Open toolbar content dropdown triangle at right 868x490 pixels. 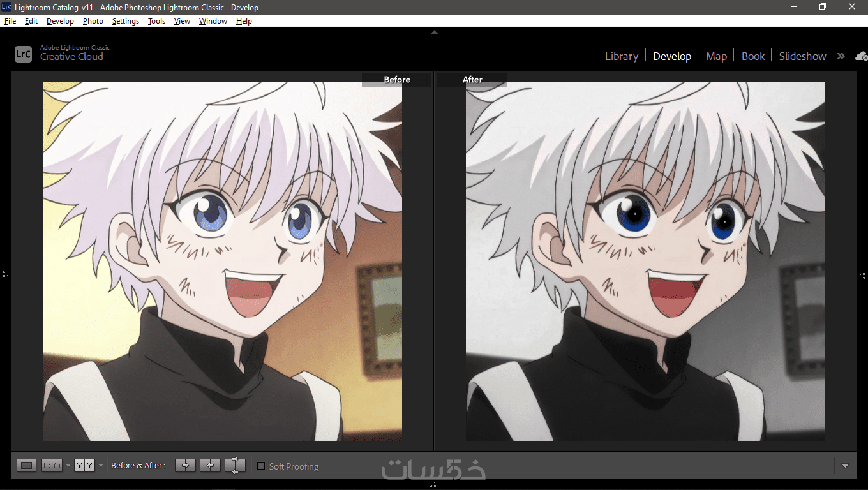click(845, 466)
